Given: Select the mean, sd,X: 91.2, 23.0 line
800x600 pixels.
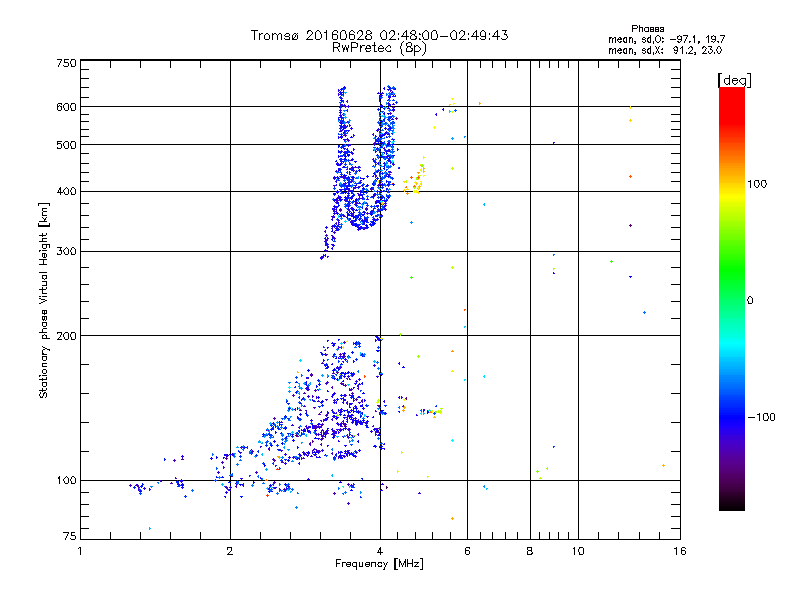Looking at the screenshot, I should tap(665, 50).
